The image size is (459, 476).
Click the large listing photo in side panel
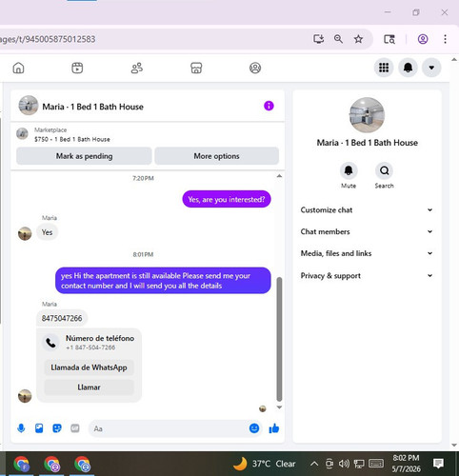click(x=367, y=115)
